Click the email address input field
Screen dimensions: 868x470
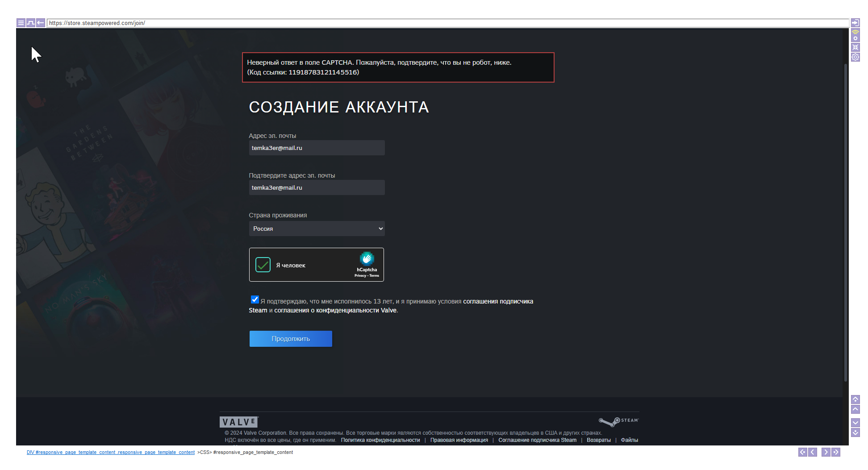pyautogui.click(x=316, y=148)
